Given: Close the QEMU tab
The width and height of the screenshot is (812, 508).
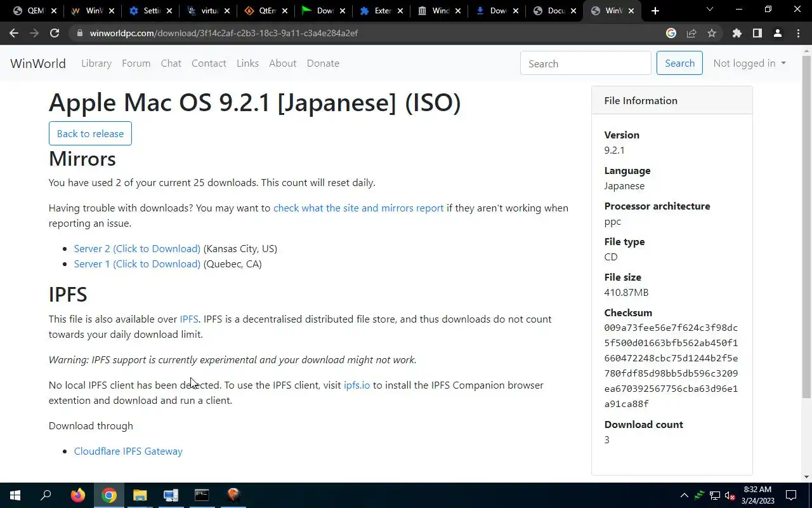Looking at the screenshot, I should (53, 11).
